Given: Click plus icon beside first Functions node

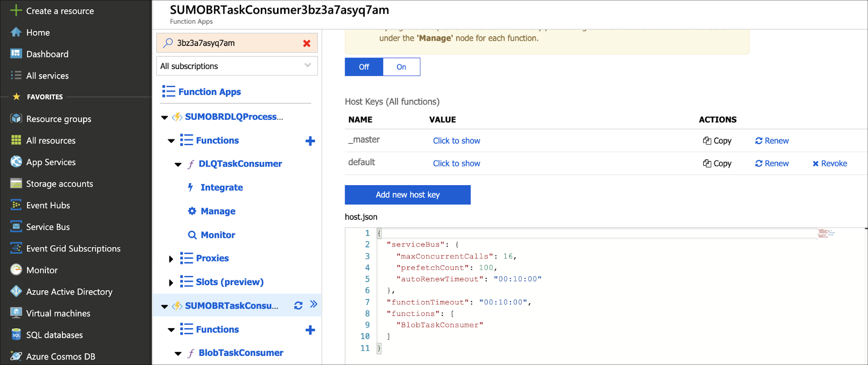Looking at the screenshot, I should pyautogui.click(x=310, y=141).
